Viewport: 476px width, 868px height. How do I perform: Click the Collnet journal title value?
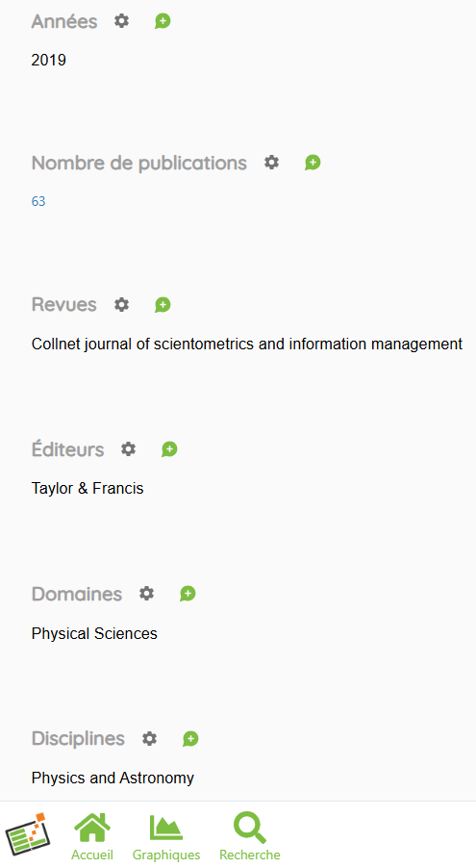247,344
